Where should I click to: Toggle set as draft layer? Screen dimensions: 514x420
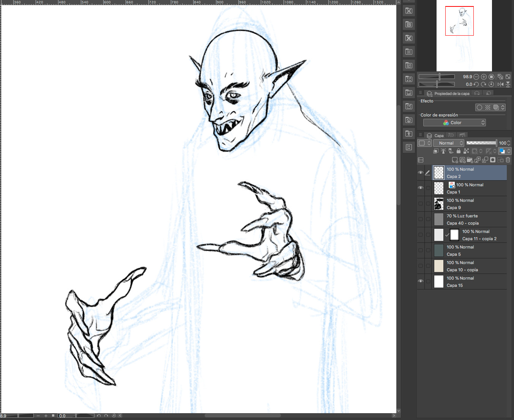[451, 151]
